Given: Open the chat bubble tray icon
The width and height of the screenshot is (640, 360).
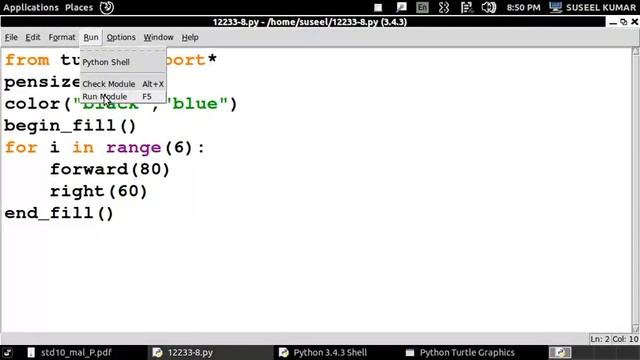Looking at the screenshot, I should coord(401,7).
